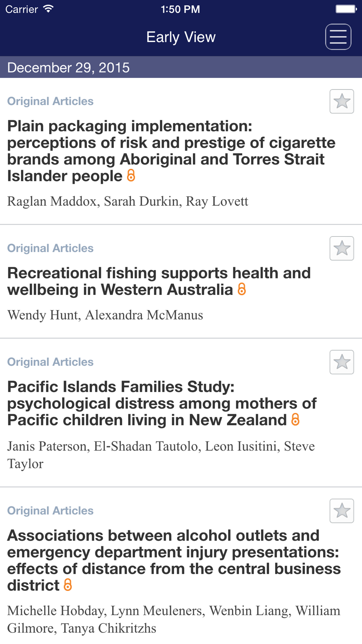This screenshot has height=644, width=362.
Task: Tap authors Wendy Hunt, Alexandra McManus
Action: (105, 315)
